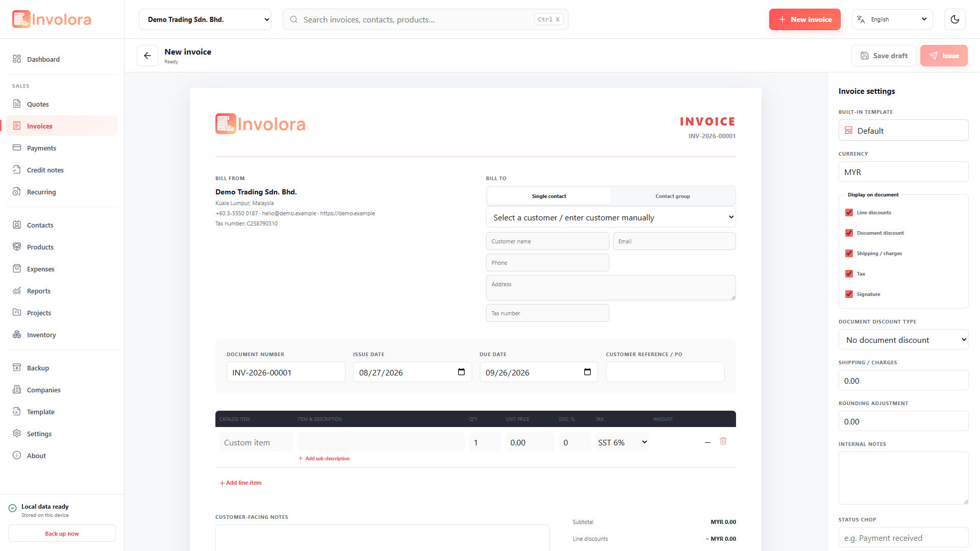Viewport: 980px width, 551px height.
Task: Open the SST 6% tax dropdown
Action: 622,442
